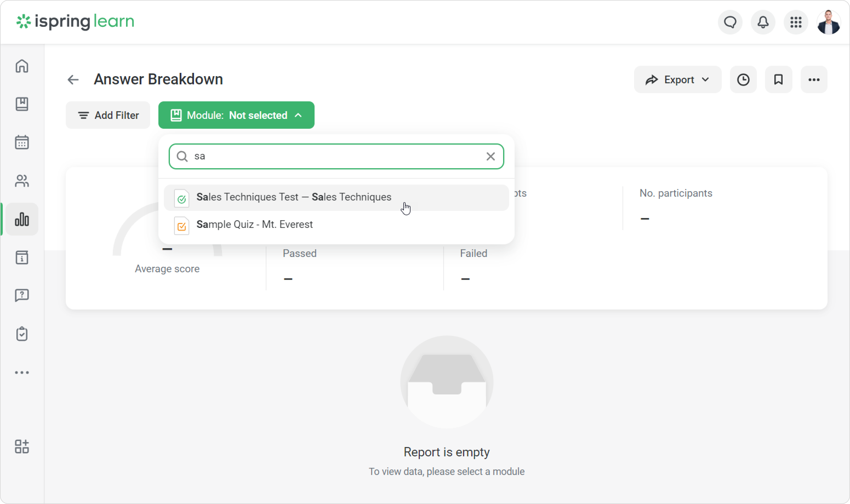The height and width of the screenshot is (504, 850).
Task: Click the Average score label
Action: 167,269
